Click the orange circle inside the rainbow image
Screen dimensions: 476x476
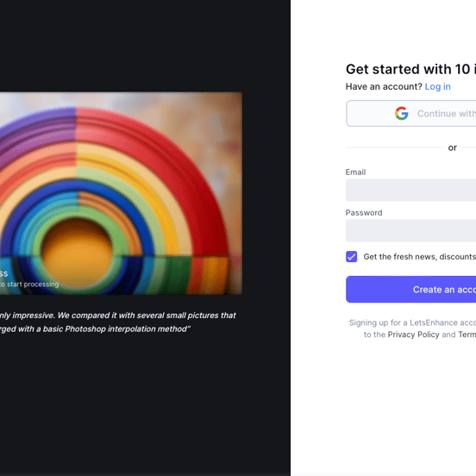tap(77, 249)
